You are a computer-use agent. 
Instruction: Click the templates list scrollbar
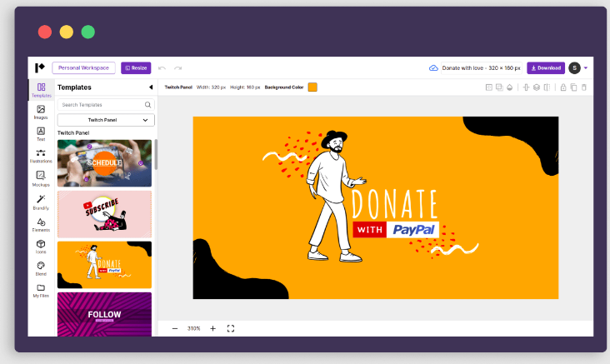[x=156, y=154]
